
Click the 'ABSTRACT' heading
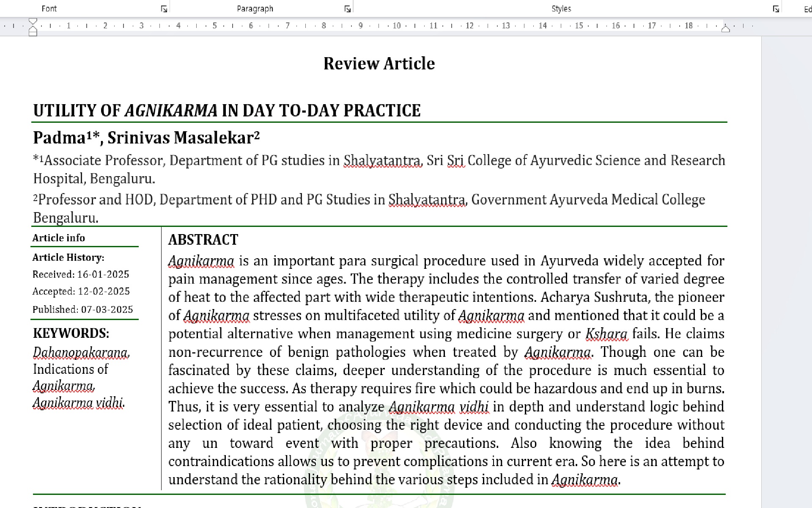[203, 240]
